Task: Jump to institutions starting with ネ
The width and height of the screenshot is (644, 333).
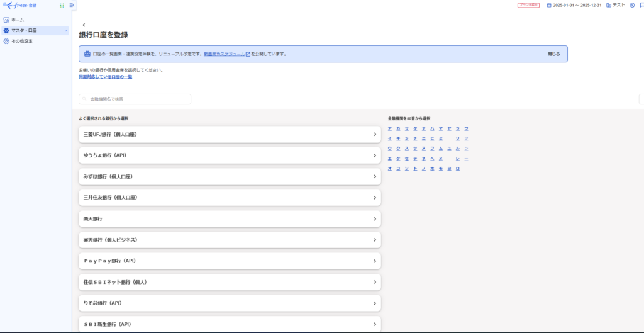Action: [423, 159]
